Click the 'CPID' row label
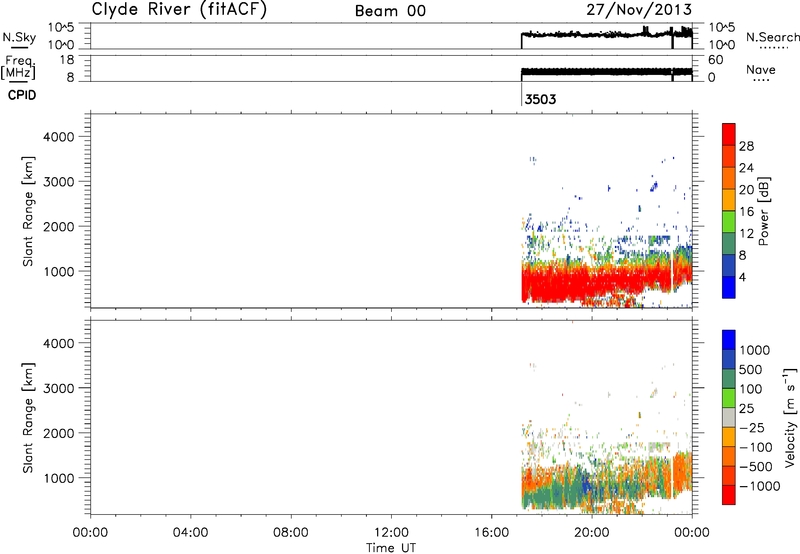The image size is (800, 554). coord(22,95)
